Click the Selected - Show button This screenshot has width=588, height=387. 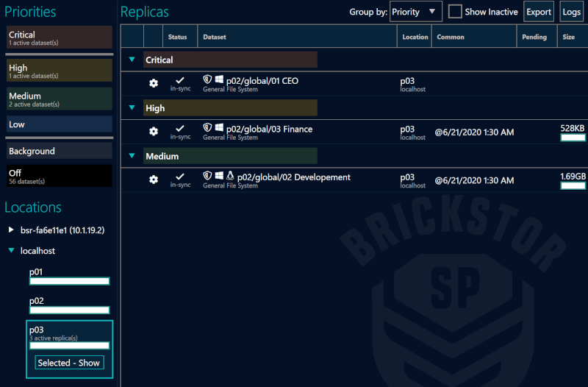point(69,363)
